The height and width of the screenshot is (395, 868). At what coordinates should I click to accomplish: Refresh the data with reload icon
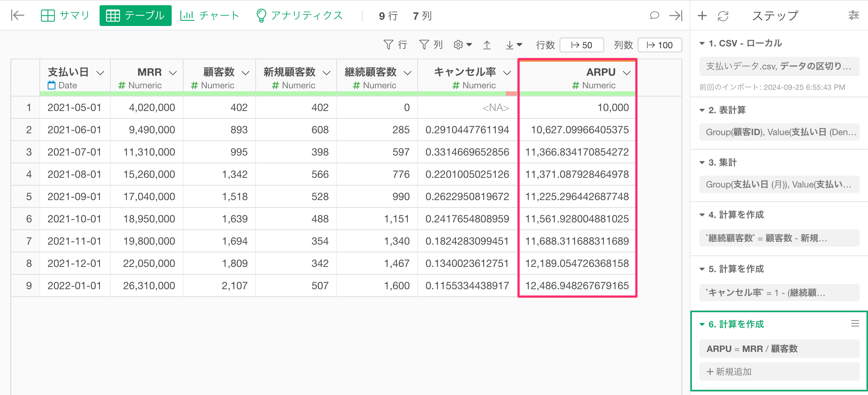click(x=723, y=16)
